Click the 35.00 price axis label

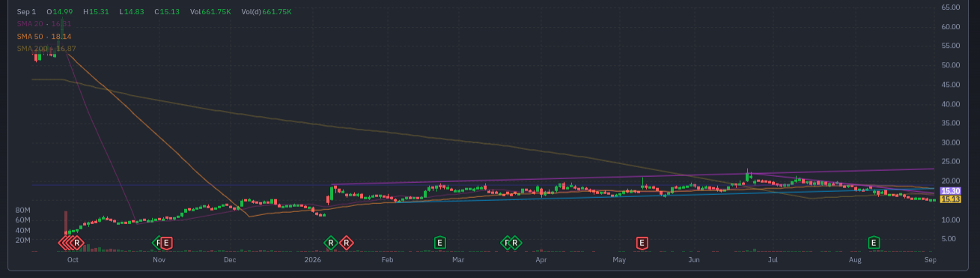click(x=950, y=124)
